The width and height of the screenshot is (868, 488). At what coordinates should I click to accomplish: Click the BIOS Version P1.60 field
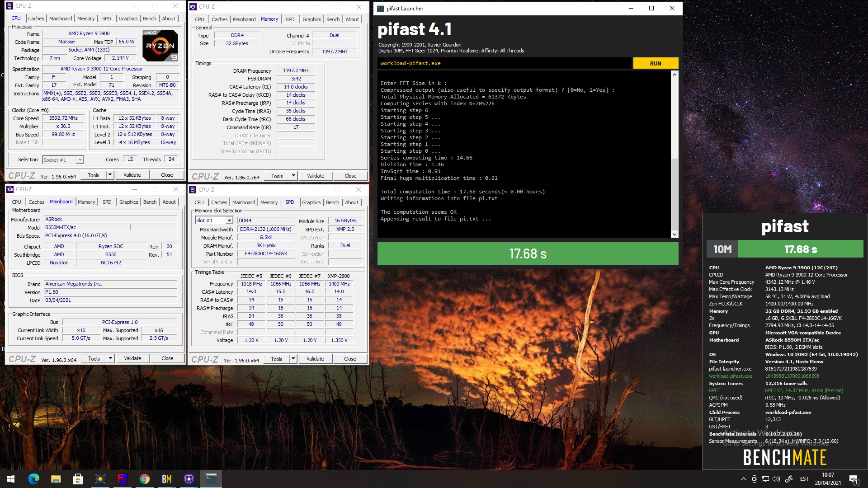111,292
